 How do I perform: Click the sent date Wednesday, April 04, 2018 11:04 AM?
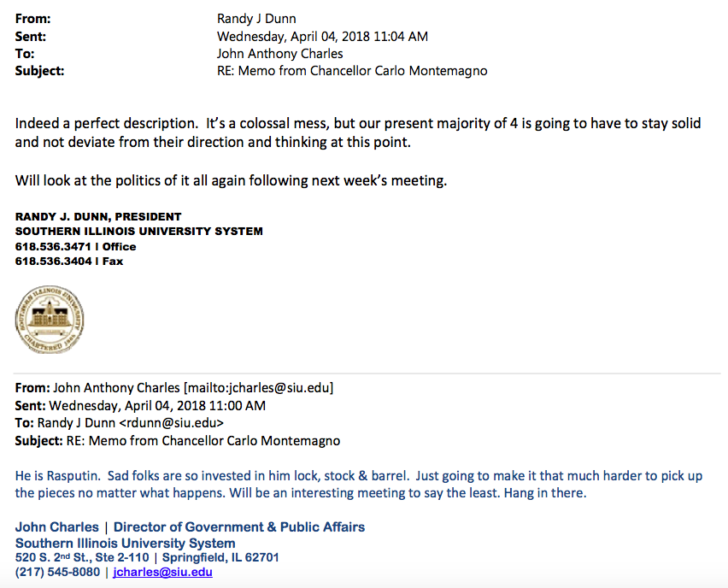[322, 36]
